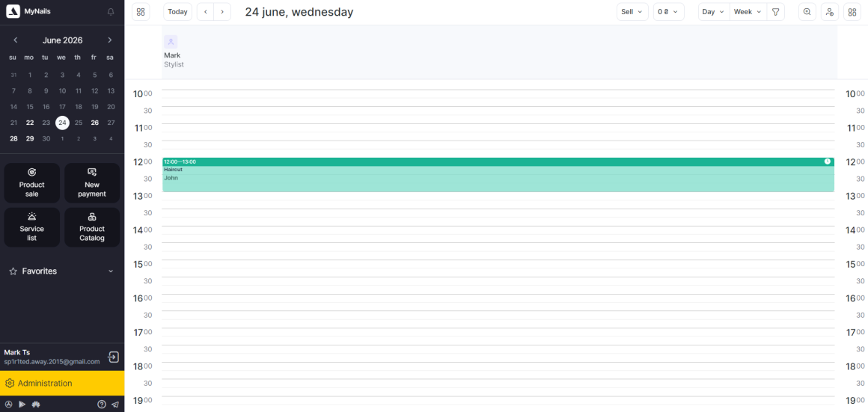Click the MyNails logo icon
Image resolution: width=868 pixels, height=412 pixels.
point(13,12)
